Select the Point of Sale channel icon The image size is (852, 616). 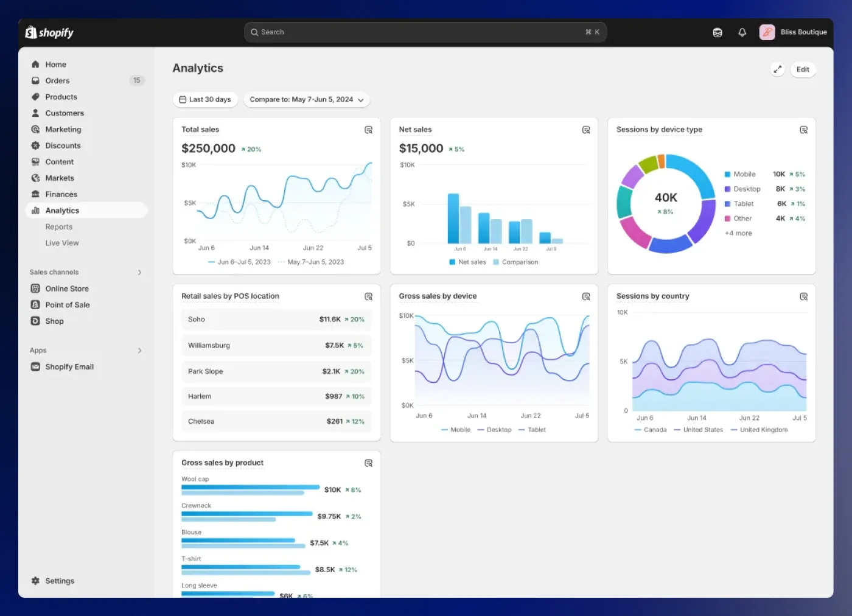(x=37, y=304)
